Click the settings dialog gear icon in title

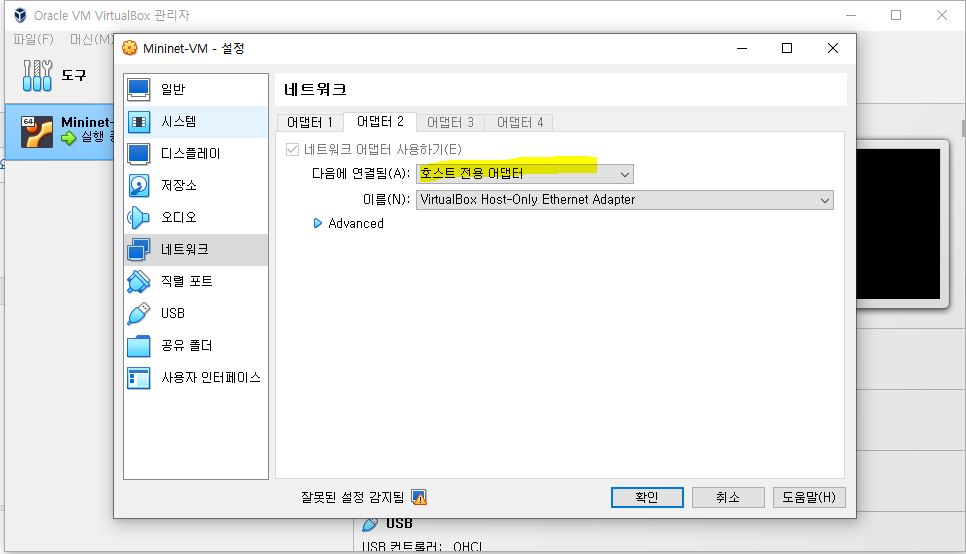[x=129, y=48]
